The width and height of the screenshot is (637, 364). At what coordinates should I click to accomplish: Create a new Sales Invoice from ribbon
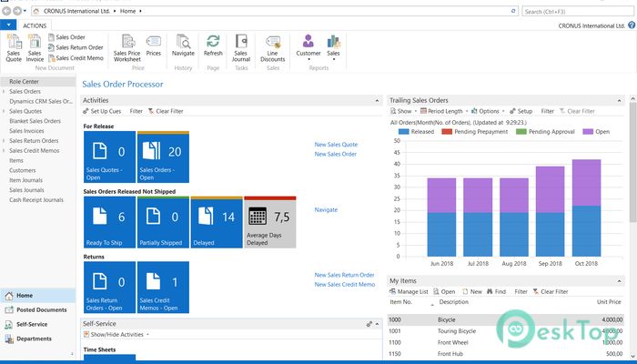[35, 48]
